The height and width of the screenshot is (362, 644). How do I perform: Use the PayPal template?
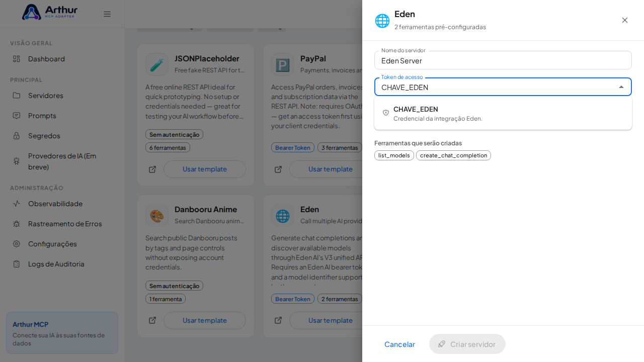tap(326, 169)
